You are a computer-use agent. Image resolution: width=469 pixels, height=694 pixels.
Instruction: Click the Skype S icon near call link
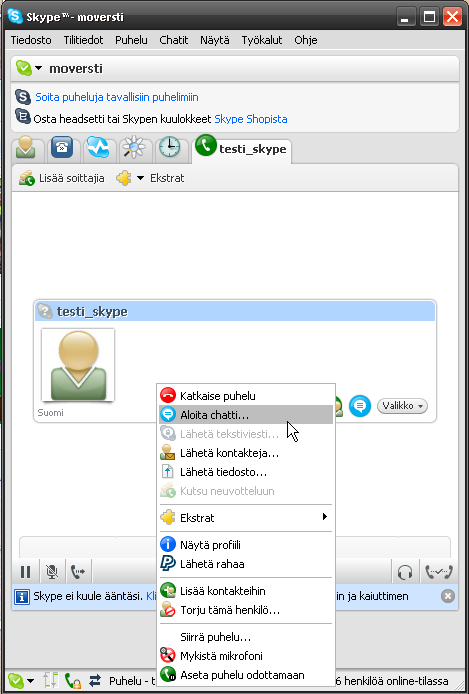tap(23, 96)
